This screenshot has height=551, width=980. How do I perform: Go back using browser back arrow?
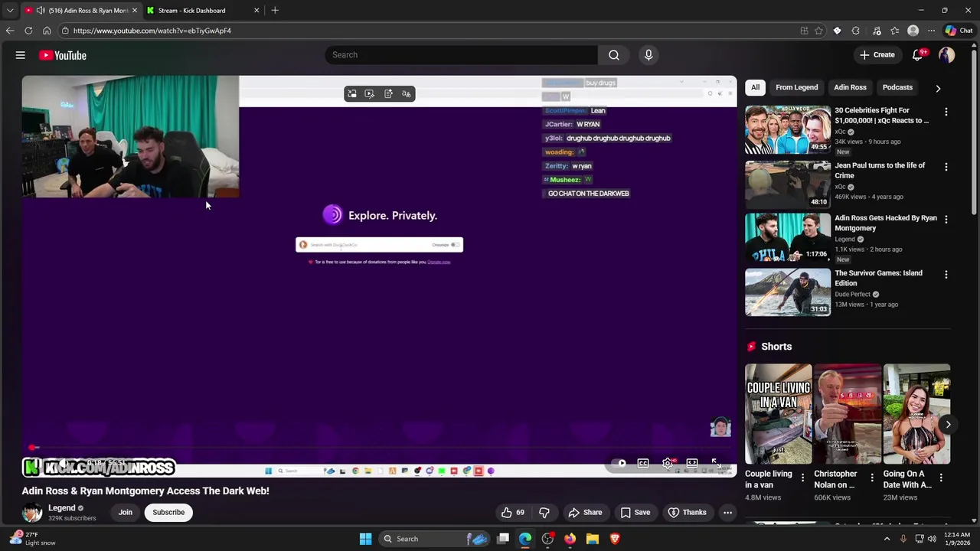coord(10,31)
